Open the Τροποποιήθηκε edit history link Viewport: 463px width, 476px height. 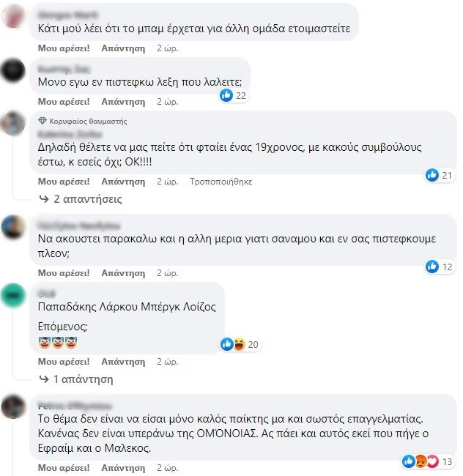coord(221,182)
